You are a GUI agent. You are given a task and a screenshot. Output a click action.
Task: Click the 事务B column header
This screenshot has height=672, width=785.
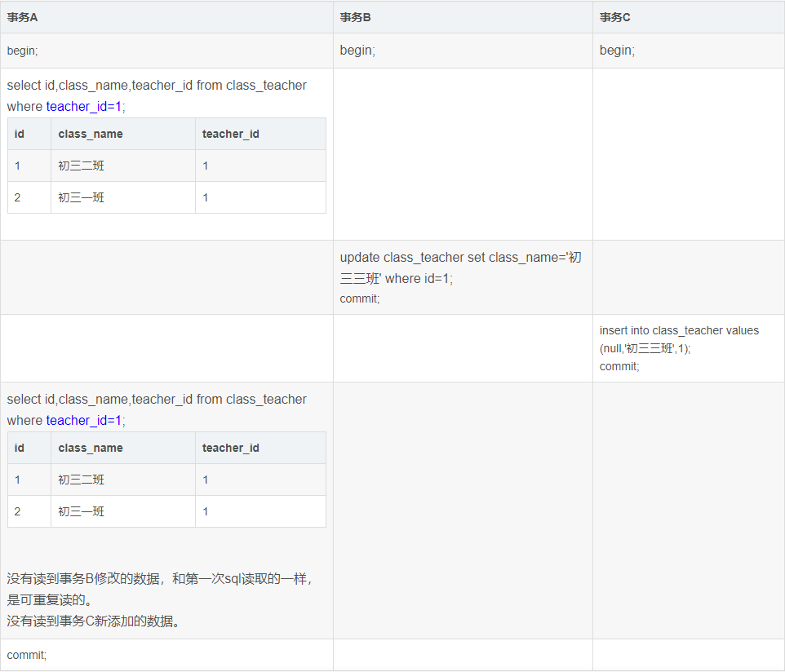click(463, 17)
